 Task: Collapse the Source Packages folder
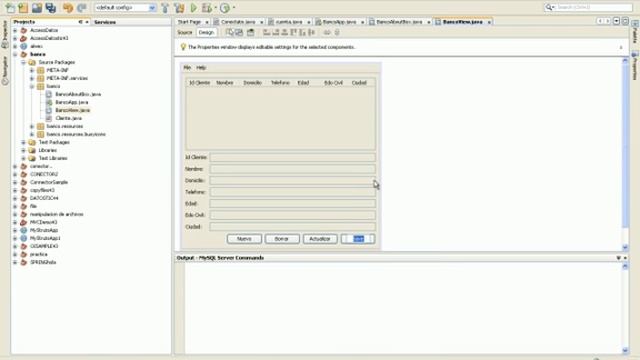23,62
